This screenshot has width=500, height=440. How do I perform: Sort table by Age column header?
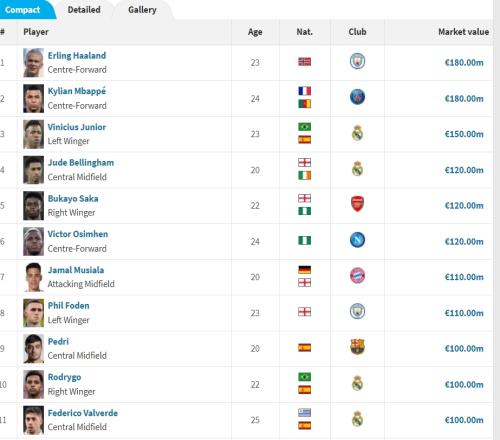tap(255, 32)
